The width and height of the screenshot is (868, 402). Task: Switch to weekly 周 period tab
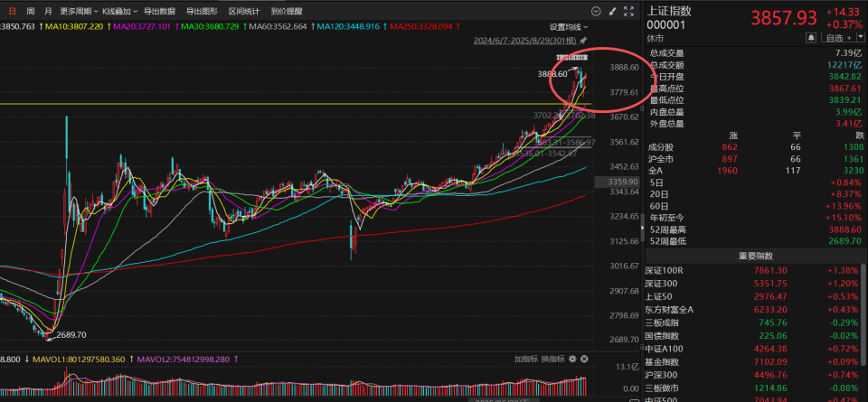(x=31, y=11)
